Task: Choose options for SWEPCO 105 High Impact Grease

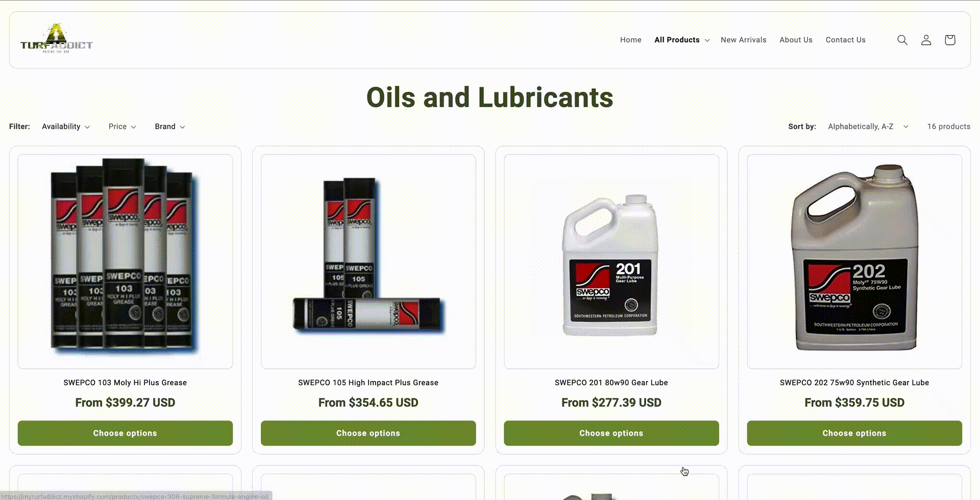Action: tap(368, 433)
